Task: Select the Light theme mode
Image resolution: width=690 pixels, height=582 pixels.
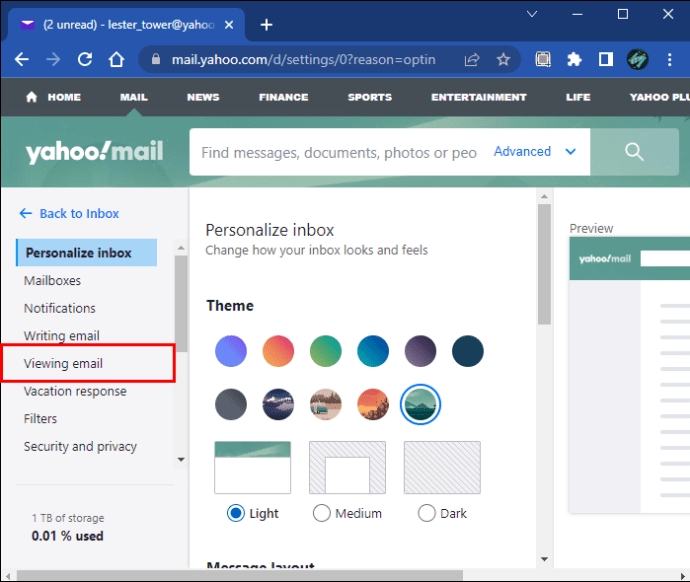Action: (x=236, y=513)
